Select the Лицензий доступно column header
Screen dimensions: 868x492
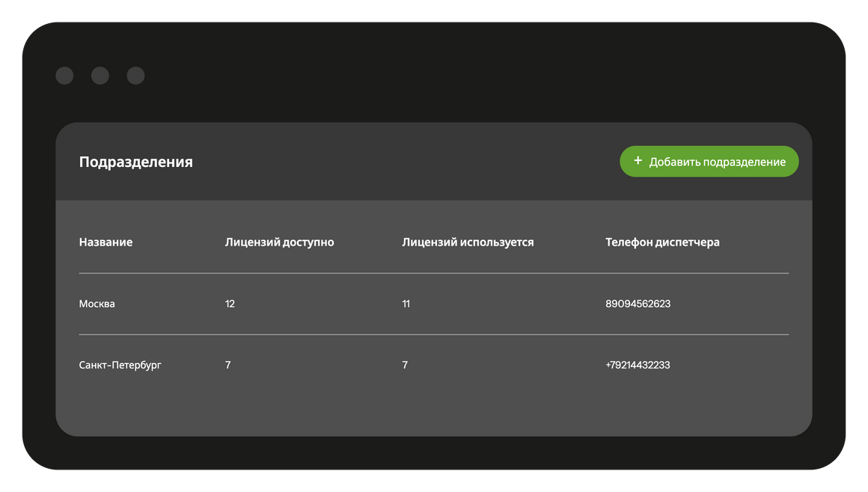click(x=279, y=242)
